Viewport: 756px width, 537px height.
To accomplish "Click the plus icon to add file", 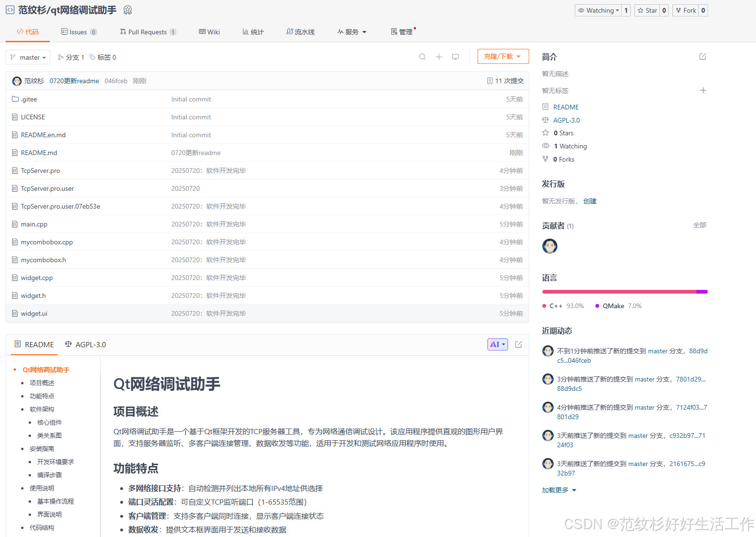I will (439, 57).
